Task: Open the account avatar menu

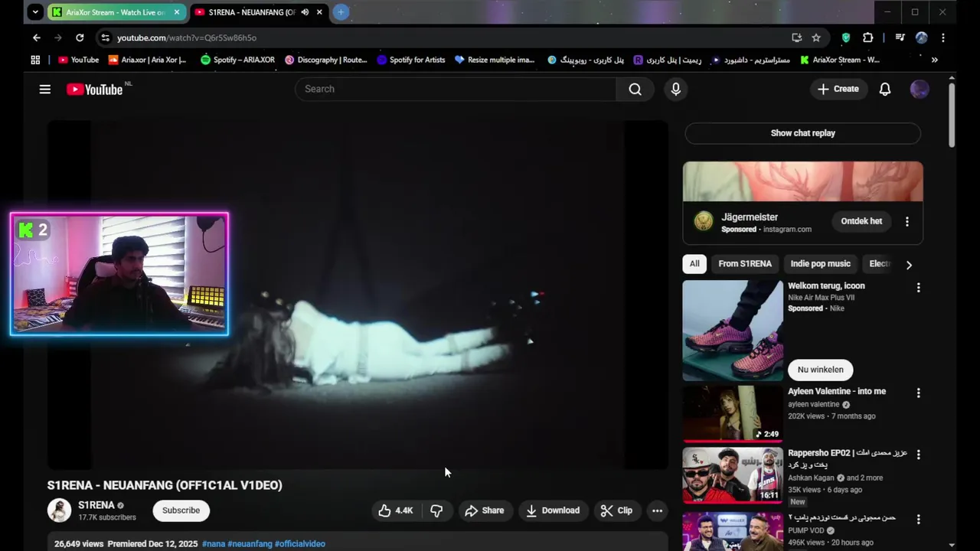Action: point(920,89)
